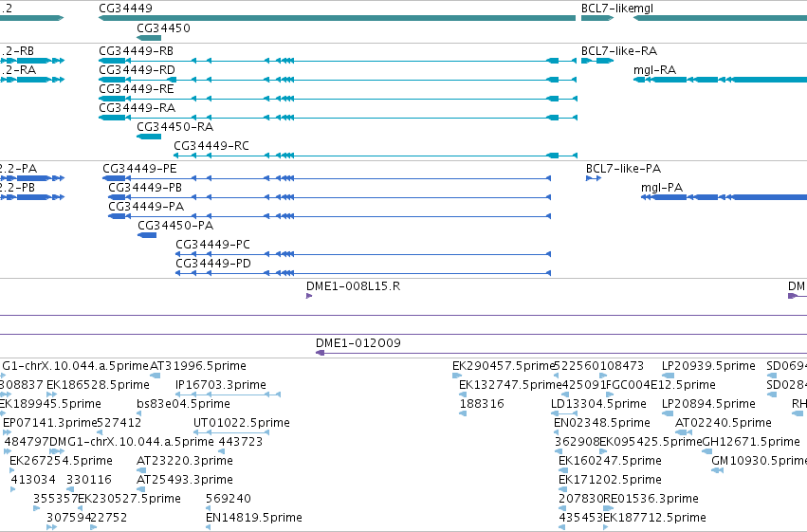This screenshot has width=807, height=532.
Task: Select the CG34450 gene bar
Action: 149,38
